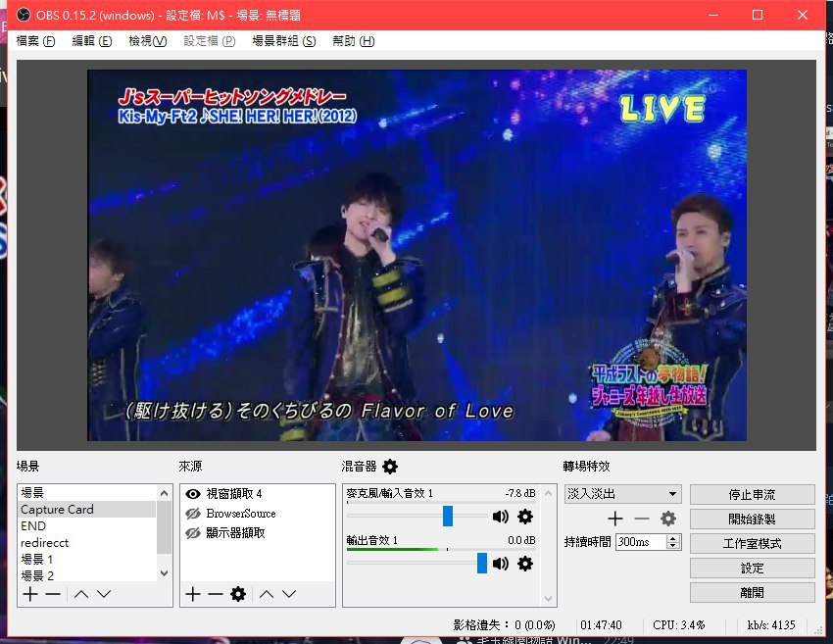Open 設定 settings button
Screen dimensions: 833x644
pos(753,568)
